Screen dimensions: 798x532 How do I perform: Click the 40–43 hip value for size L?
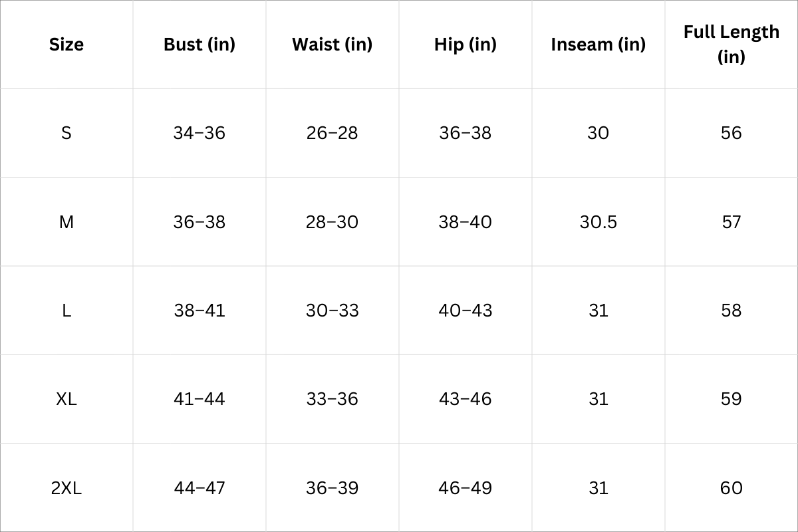[465, 311]
